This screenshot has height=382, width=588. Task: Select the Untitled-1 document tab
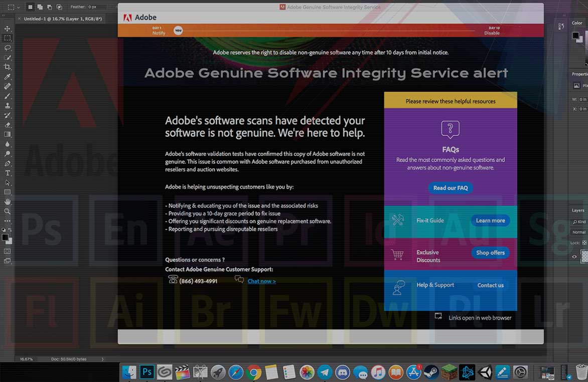[63, 19]
